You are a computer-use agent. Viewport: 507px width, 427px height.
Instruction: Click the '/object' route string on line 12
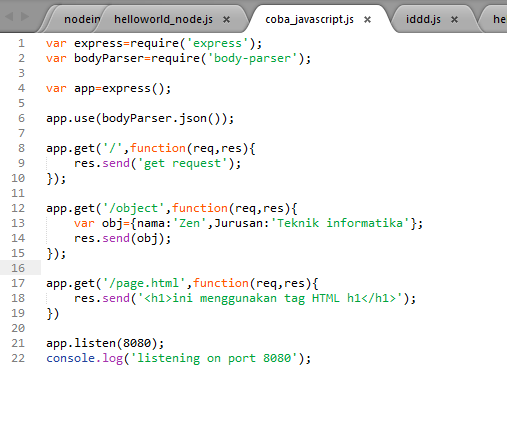point(133,208)
